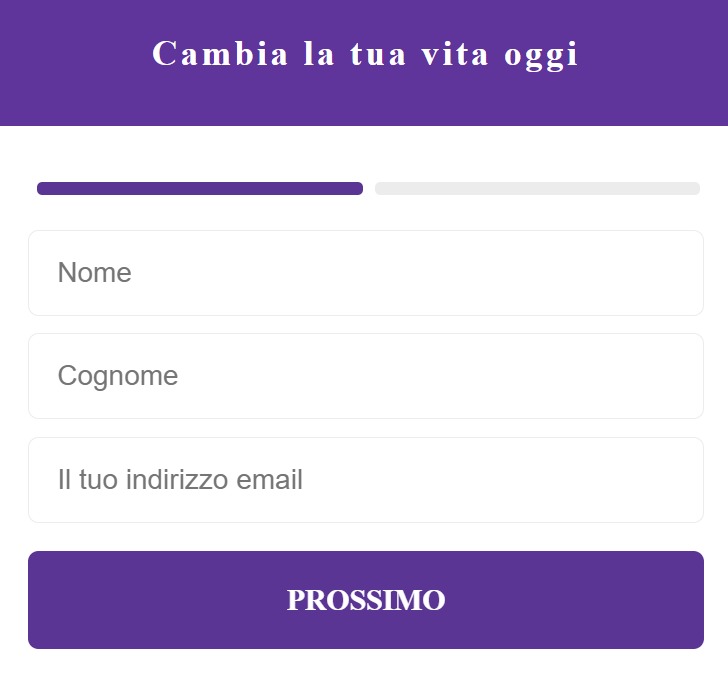Return to first step progress segment

200,188
